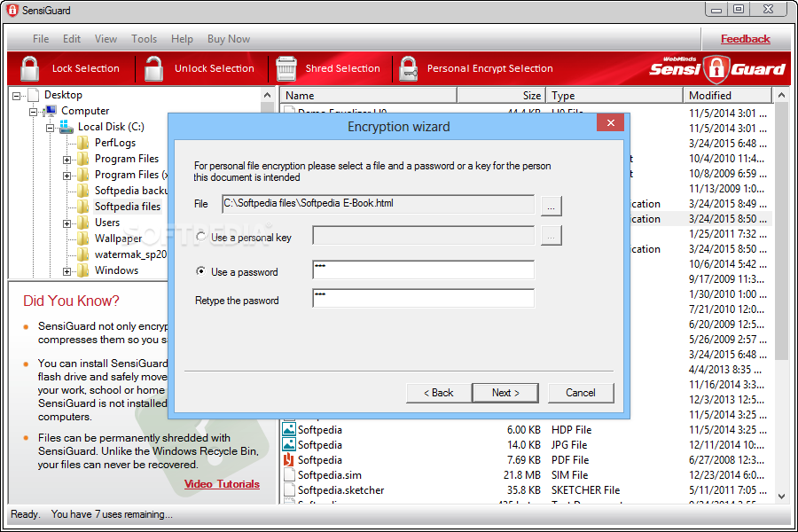Click the SensiGuard app icon in the title bar

(12, 10)
